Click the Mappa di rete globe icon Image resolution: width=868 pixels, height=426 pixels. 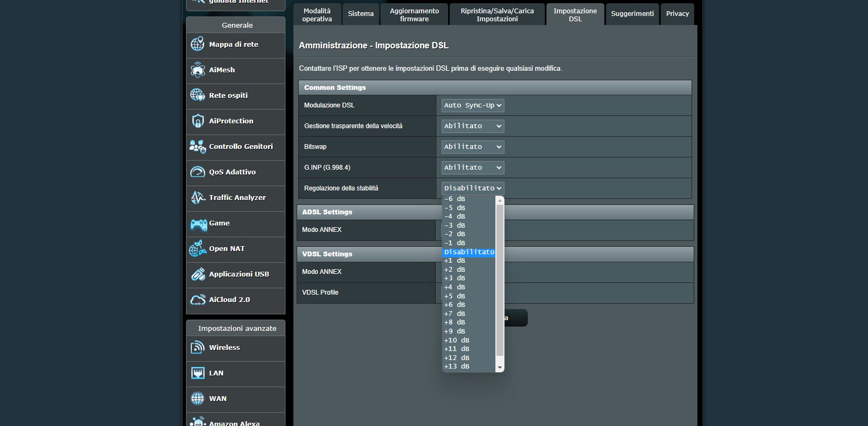coord(197,44)
